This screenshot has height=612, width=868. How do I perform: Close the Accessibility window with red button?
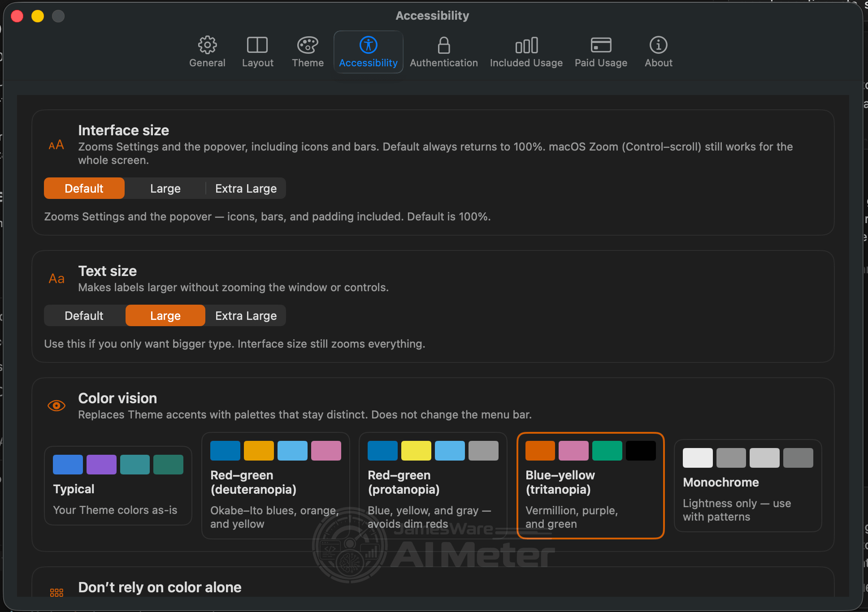pyautogui.click(x=17, y=16)
